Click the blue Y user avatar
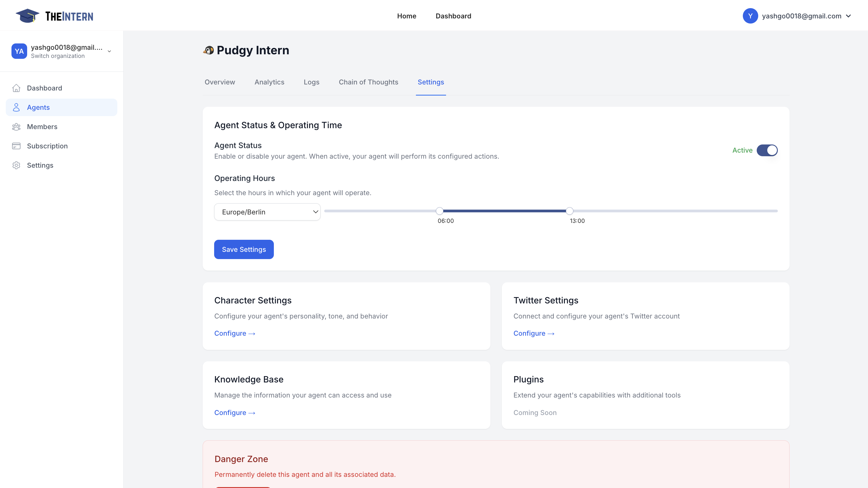 (x=750, y=16)
